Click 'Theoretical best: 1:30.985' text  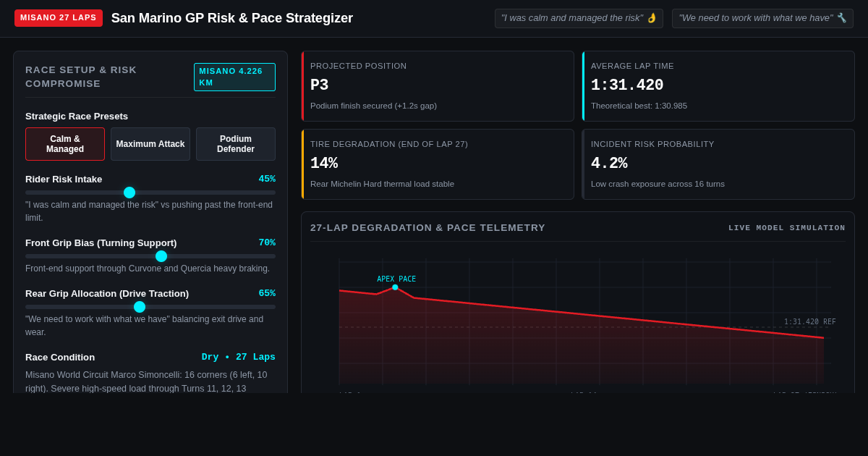(639, 106)
